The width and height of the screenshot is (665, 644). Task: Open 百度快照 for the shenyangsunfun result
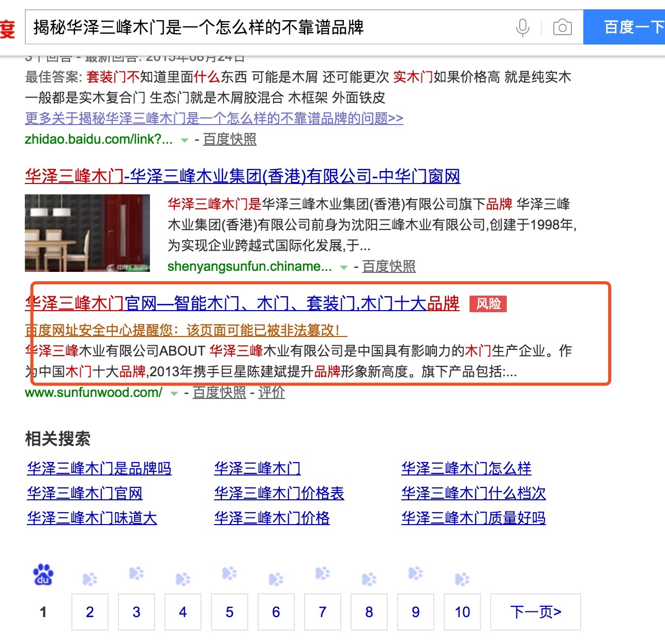(x=389, y=266)
